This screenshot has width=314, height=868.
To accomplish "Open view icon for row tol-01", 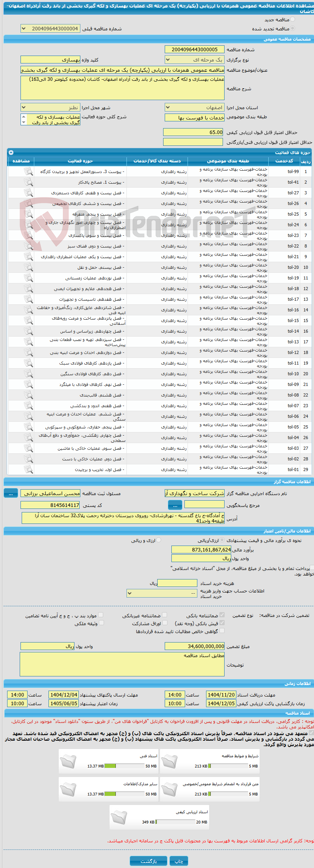I will click(28, 469).
